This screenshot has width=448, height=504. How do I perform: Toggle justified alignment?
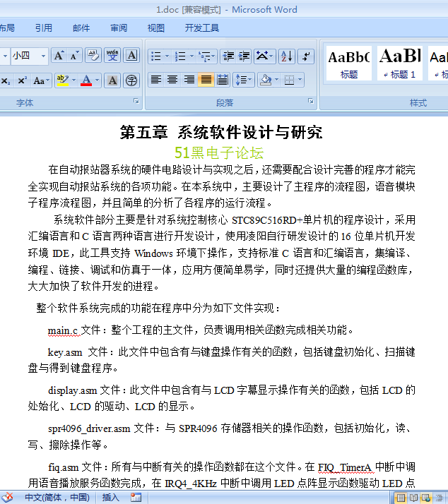(x=206, y=80)
